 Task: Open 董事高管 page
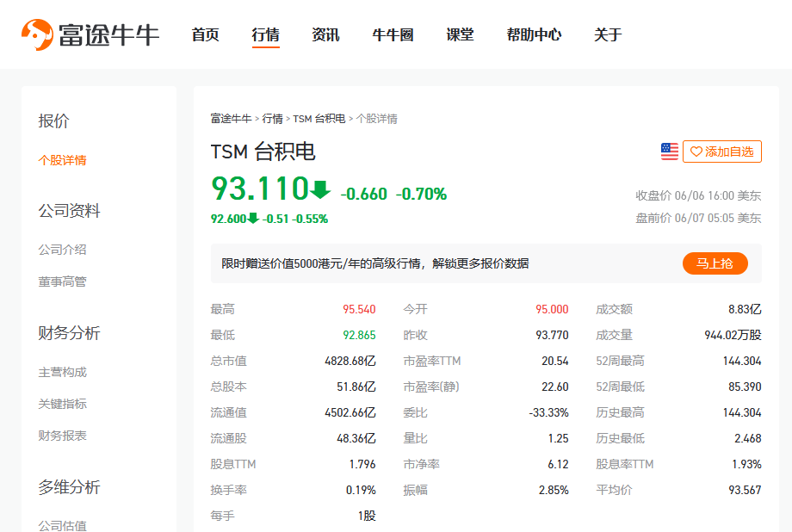click(x=65, y=281)
